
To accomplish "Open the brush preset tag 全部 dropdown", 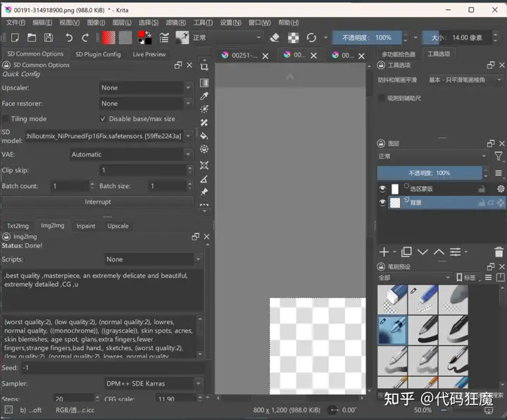I will (x=415, y=278).
